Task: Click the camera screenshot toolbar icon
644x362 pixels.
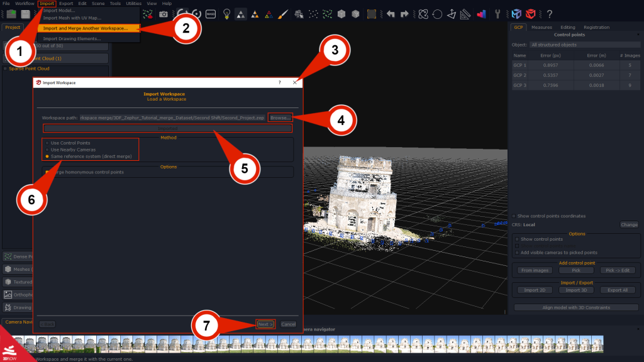Action: [x=164, y=14]
